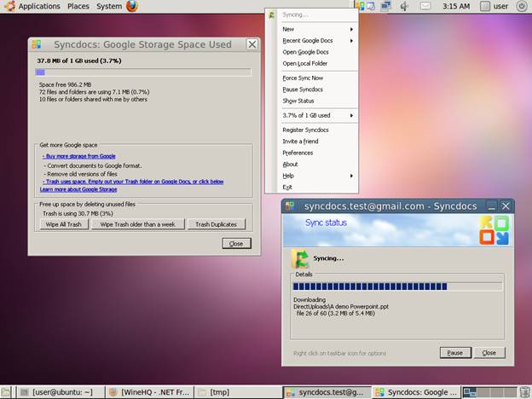
Task: Click '10 files or folders shared with me' text
Action: pyautogui.click(x=93, y=100)
